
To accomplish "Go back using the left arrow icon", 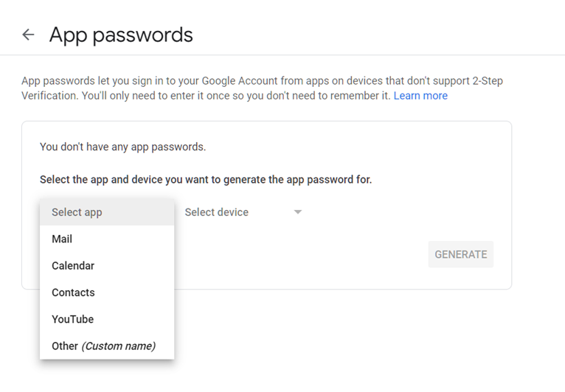I will [x=28, y=35].
